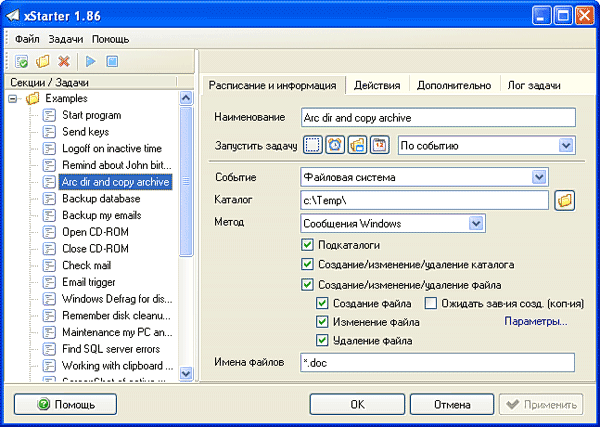Click the Помощь button at bottom left
This screenshot has width=600, height=427.
click(x=65, y=404)
